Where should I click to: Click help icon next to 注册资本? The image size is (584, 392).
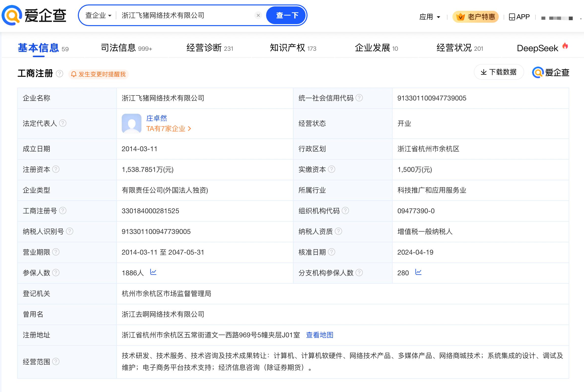56,169
